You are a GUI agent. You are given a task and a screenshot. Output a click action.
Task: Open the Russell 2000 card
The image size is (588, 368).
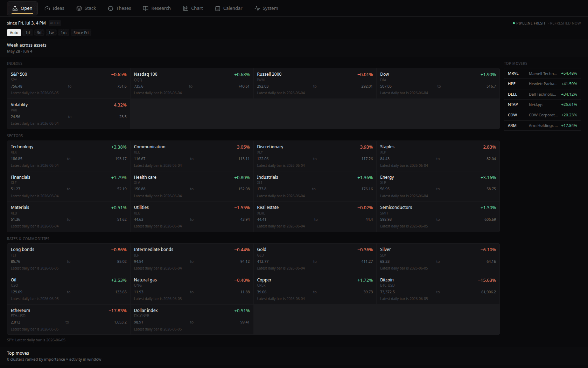[315, 83]
